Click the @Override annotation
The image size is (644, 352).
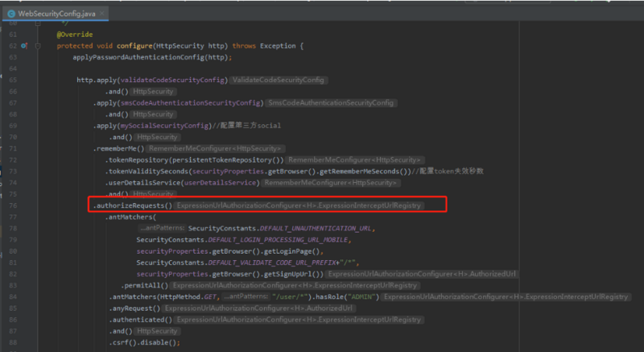tap(74, 35)
